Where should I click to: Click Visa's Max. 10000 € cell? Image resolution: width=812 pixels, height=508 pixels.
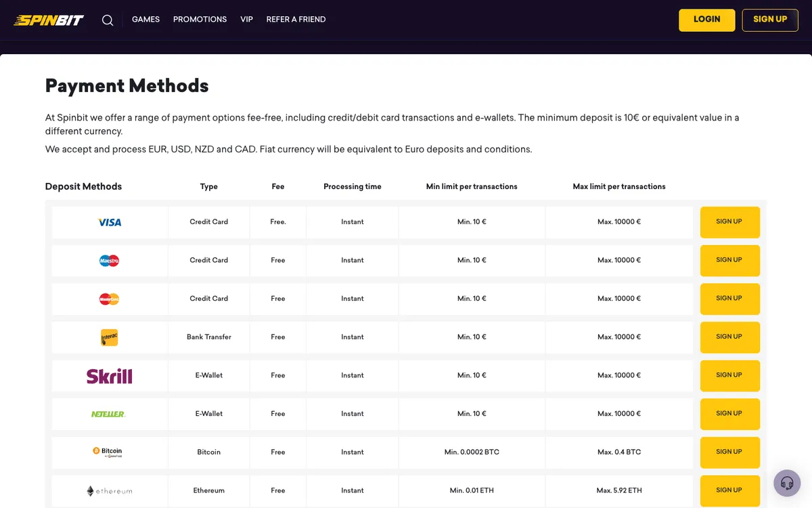[x=619, y=222]
